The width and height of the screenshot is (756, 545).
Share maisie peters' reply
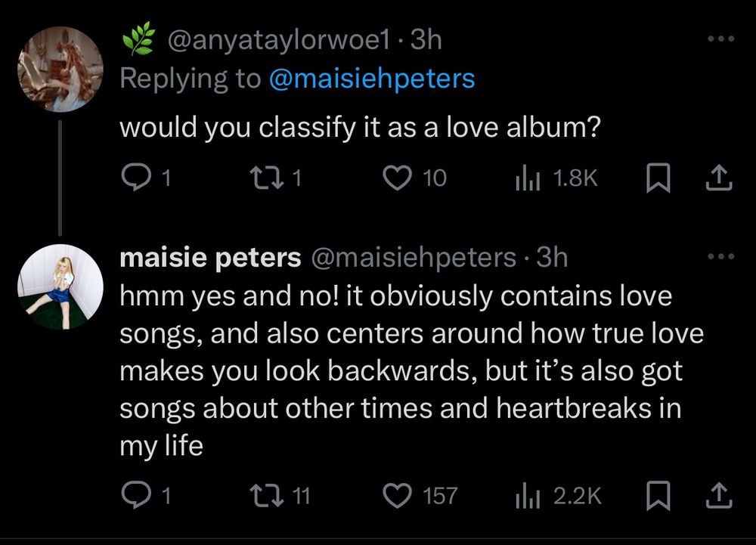click(x=720, y=495)
